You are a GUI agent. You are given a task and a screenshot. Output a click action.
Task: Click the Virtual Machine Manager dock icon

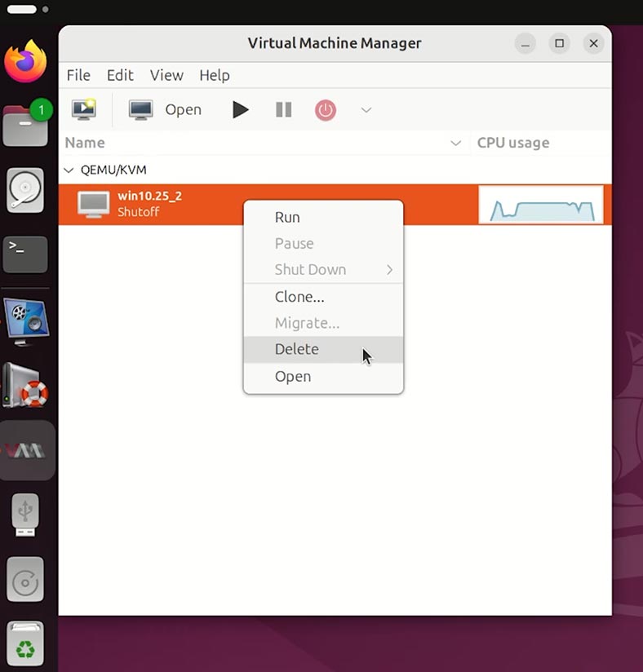[x=25, y=450]
